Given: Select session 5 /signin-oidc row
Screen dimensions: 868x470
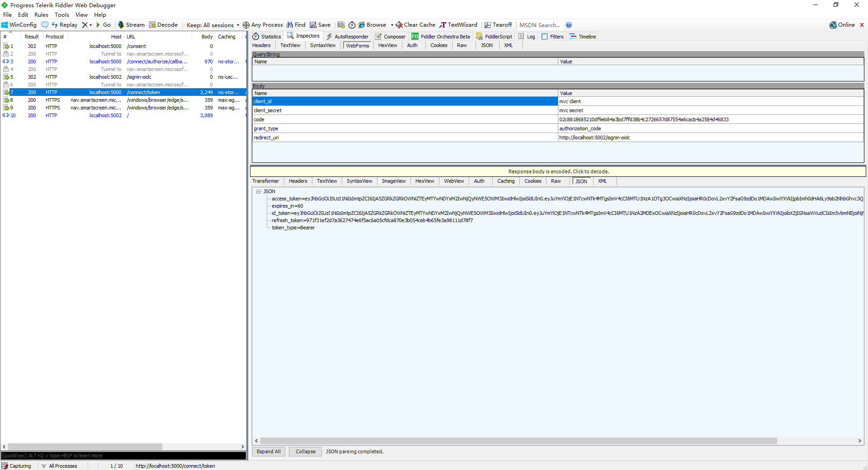Looking at the screenshot, I should click(123, 77).
